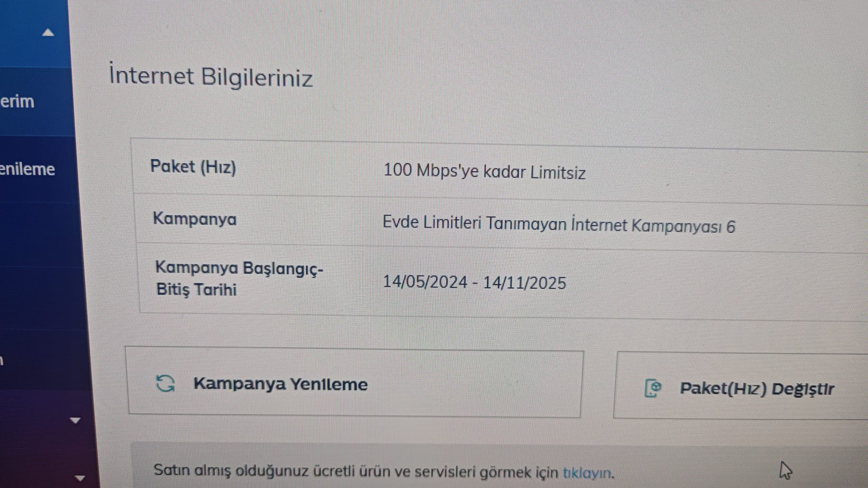868x488 pixels.
Task: Open the Kampanya Yenileme button
Action: coord(355,383)
